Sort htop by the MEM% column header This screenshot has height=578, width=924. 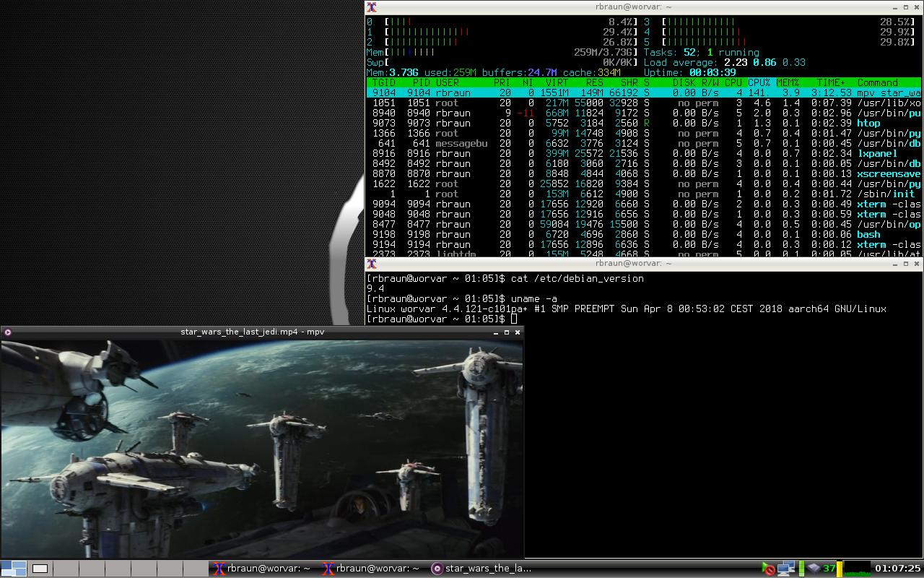(788, 82)
